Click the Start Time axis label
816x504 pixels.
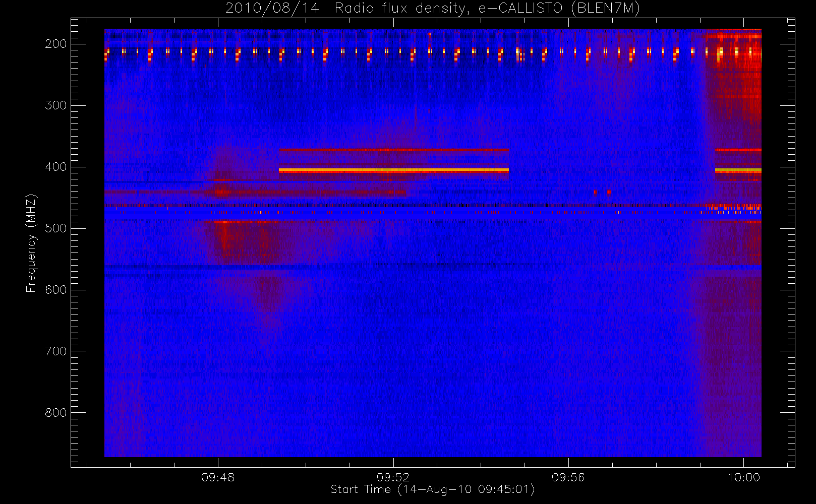tap(432, 489)
